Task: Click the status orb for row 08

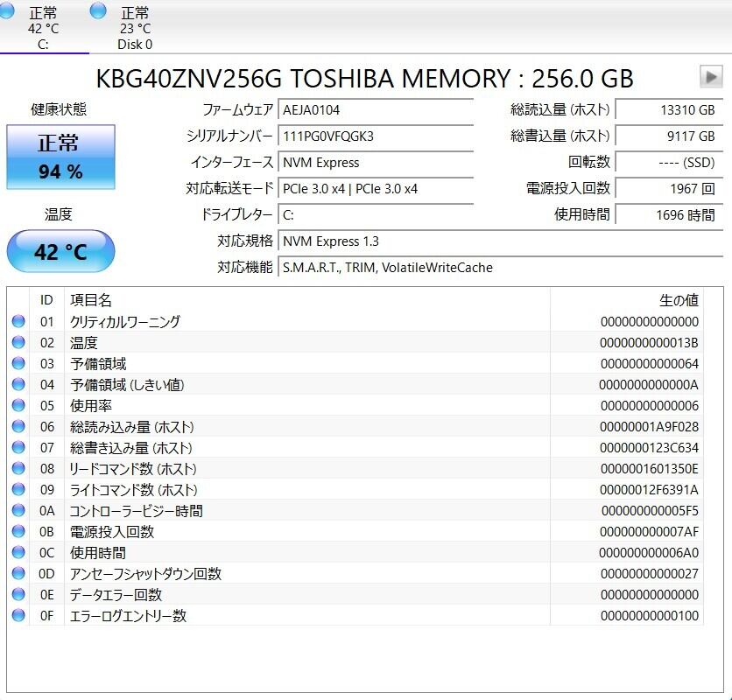Action: click(18, 468)
